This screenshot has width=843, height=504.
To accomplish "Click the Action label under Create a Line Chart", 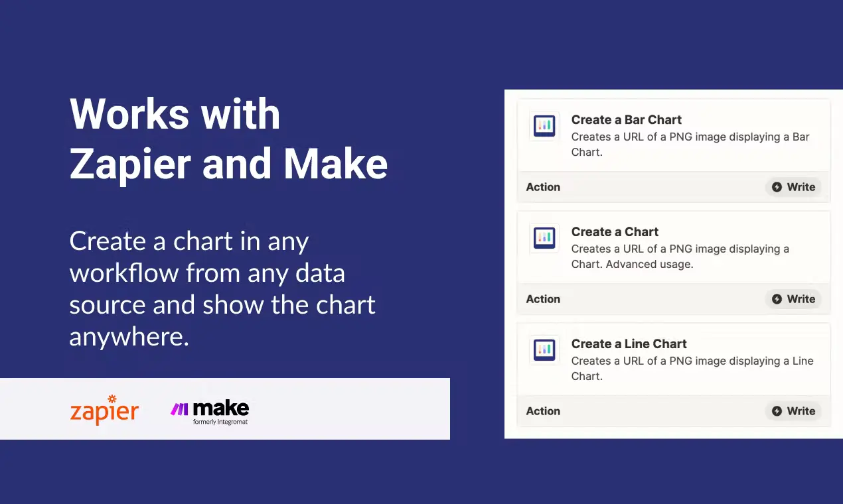I will click(543, 411).
